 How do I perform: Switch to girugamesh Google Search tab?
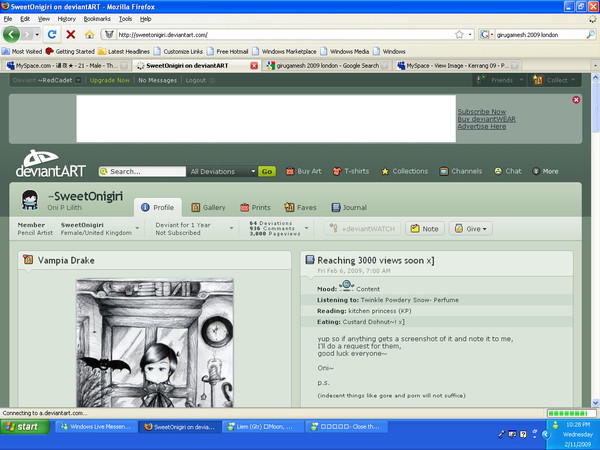tap(328, 66)
